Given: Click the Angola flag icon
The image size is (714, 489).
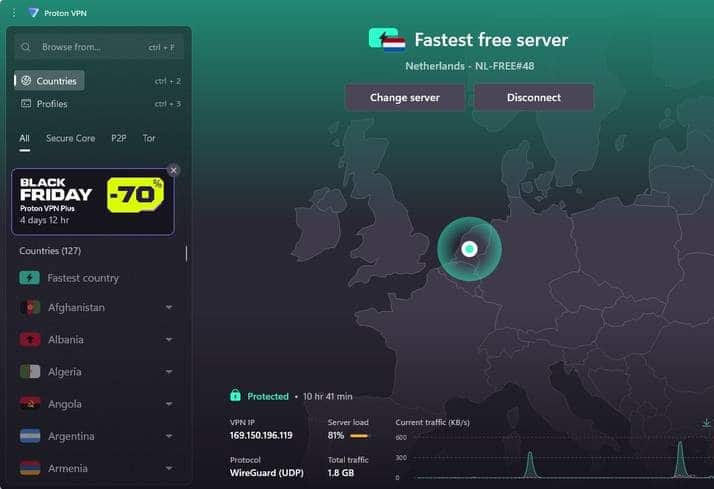Looking at the screenshot, I should point(30,404).
